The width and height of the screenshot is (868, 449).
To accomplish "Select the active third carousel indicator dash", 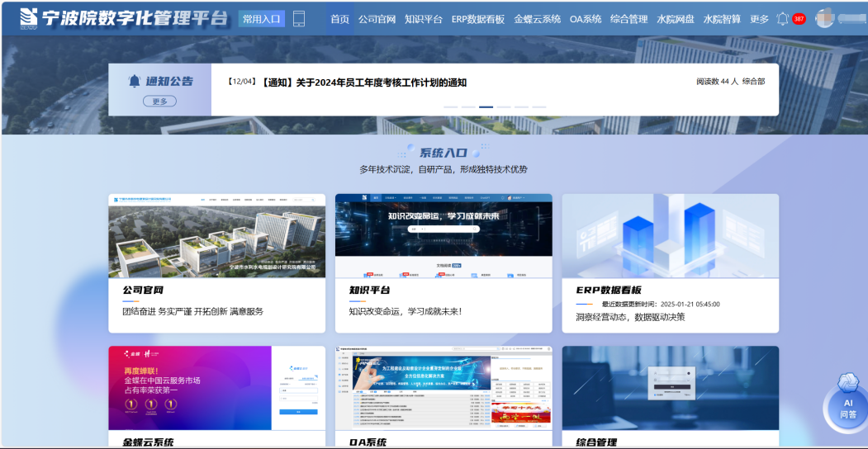I will tap(486, 107).
